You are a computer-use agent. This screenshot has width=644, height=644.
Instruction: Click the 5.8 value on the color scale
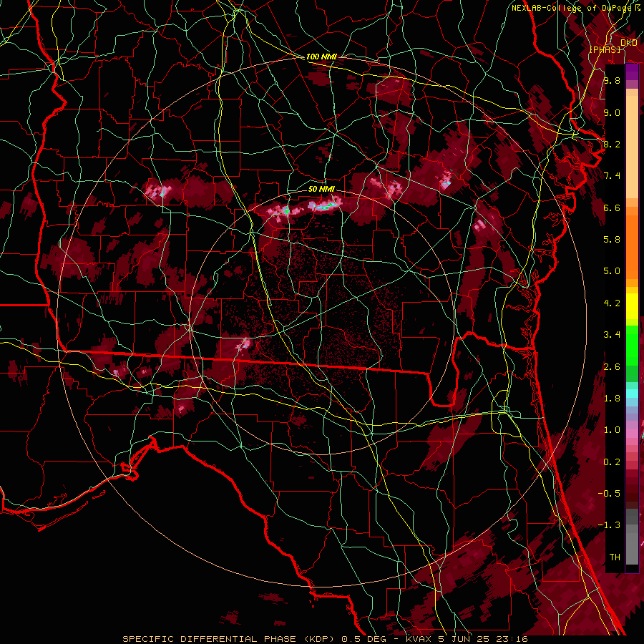(612, 240)
